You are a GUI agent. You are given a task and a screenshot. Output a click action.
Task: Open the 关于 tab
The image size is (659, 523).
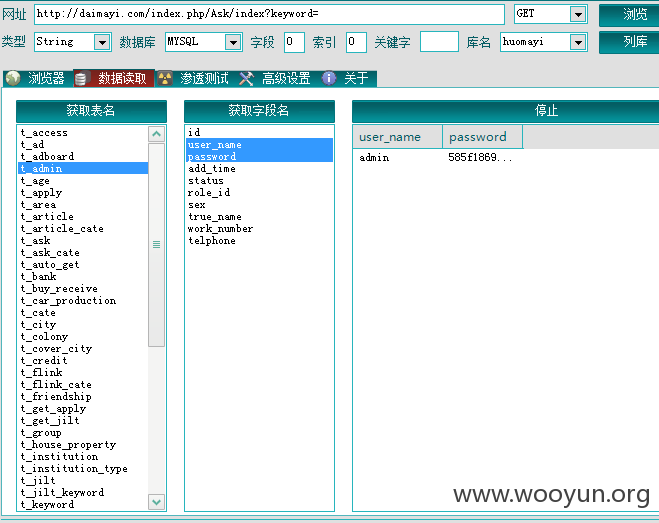pos(348,78)
